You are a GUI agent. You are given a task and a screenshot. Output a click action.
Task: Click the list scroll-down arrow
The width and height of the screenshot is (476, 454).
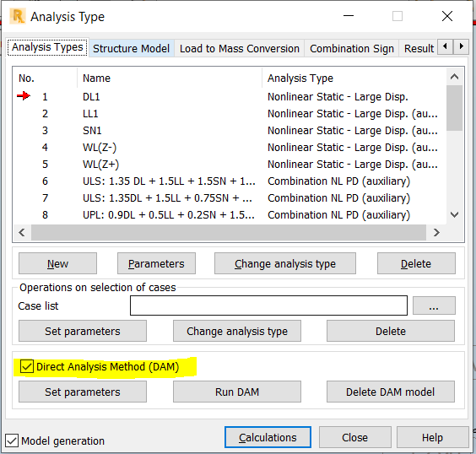(454, 215)
